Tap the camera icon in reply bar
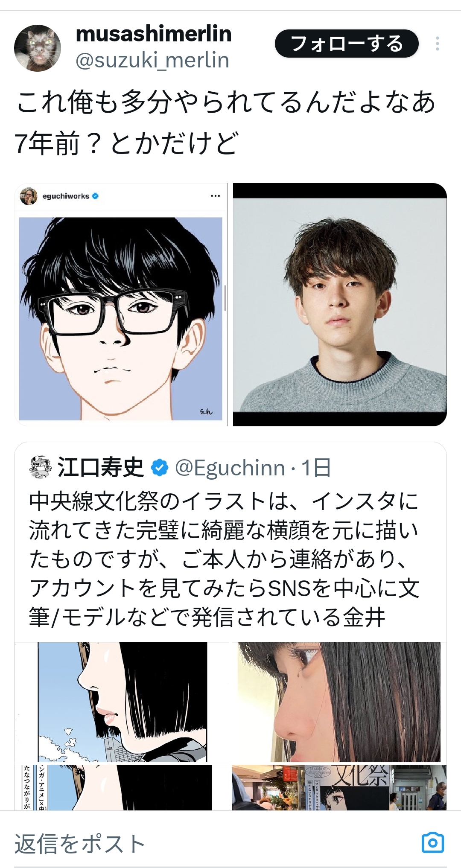Image resolution: width=461 pixels, height=868 pixels. click(433, 842)
